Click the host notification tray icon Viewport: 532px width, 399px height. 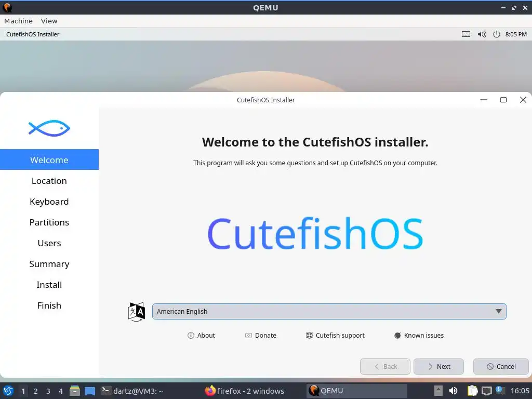499,390
